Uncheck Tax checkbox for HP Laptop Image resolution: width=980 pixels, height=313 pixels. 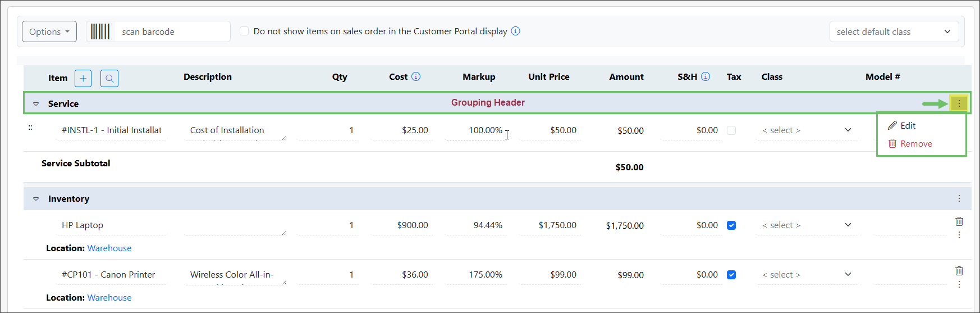pos(731,225)
